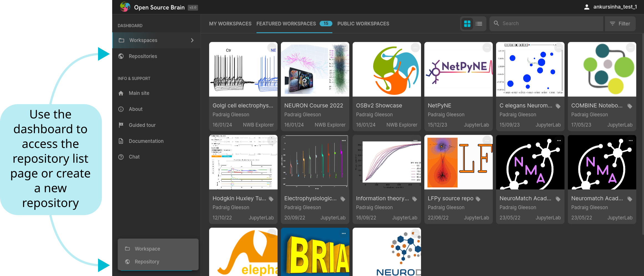Switch to grid view of workspaces
The height and width of the screenshot is (276, 644).
[x=467, y=24]
